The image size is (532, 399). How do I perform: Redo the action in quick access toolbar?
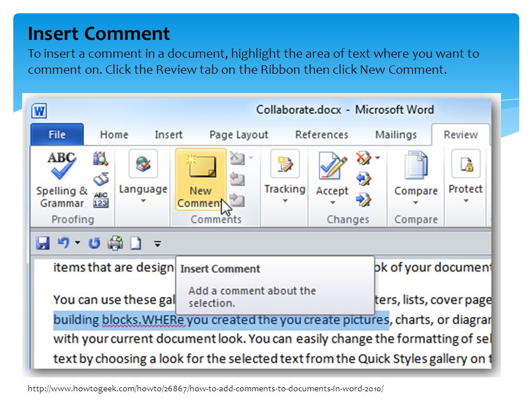[x=94, y=243]
